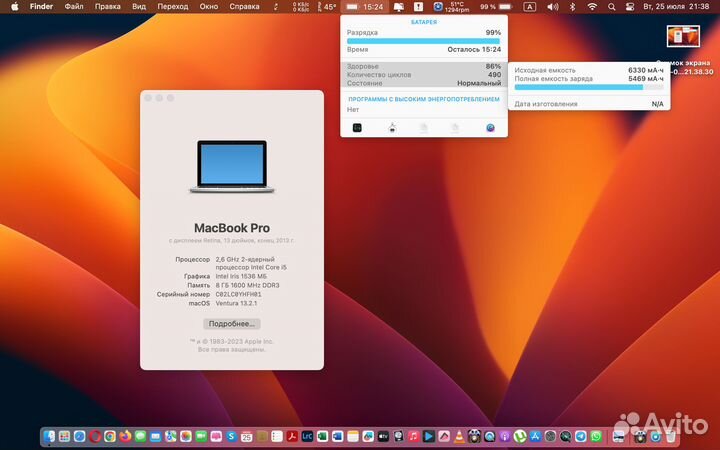The image size is (720, 450).
Task: Open Microsoft Excel in the Dock
Action: 322,436
